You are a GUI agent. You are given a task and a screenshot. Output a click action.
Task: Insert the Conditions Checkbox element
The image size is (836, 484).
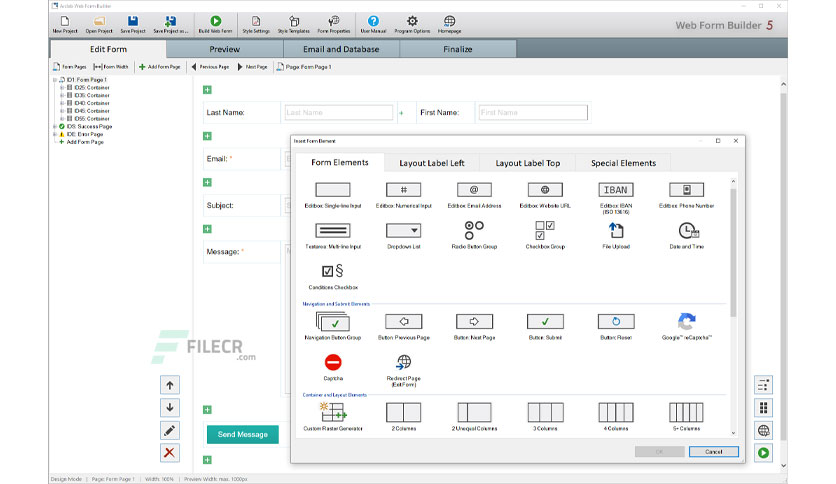pos(333,277)
